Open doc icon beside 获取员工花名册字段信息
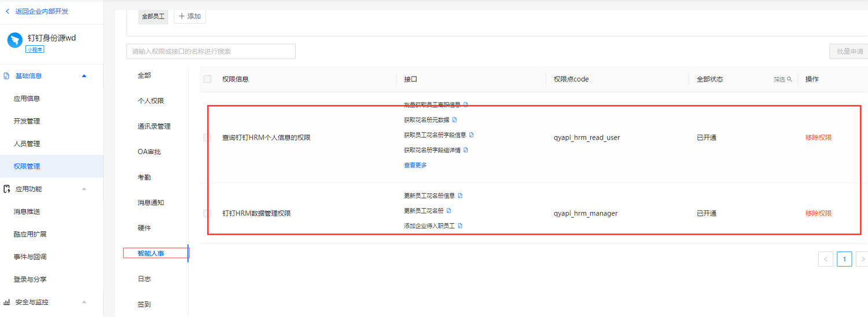Screen dimensions: 868x317 (471, 135)
